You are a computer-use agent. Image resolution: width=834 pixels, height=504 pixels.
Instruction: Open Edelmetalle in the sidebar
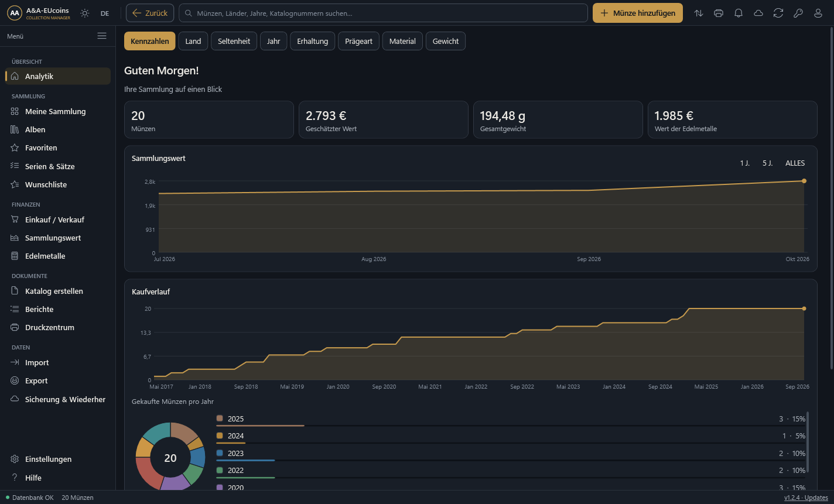[58, 256]
